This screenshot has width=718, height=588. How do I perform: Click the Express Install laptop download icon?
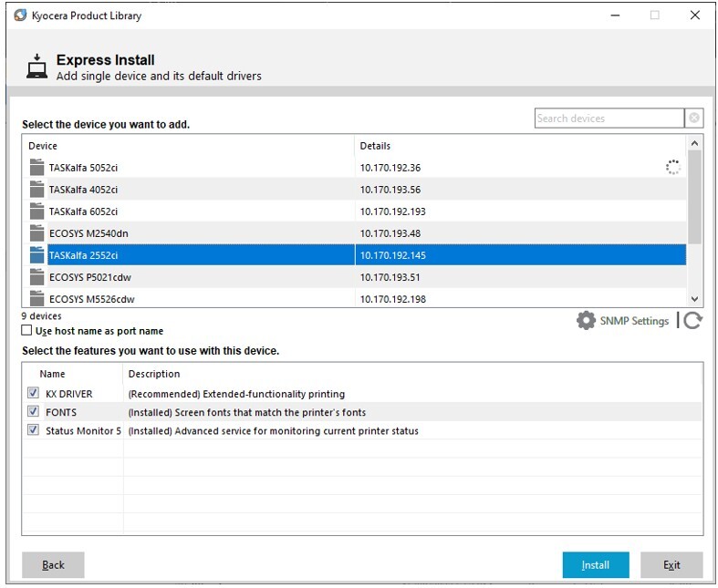(36, 67)
